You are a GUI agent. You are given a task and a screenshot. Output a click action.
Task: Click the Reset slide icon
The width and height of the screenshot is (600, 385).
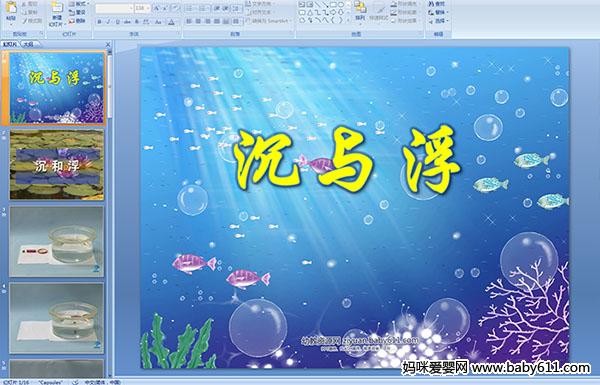point(72,12)
